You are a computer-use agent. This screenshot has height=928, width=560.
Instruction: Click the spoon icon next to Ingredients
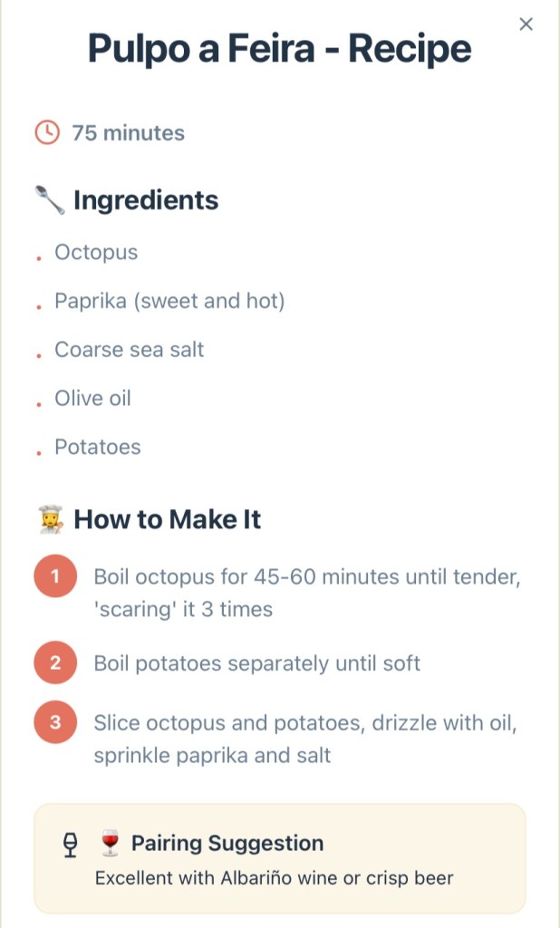coord(49,199)
